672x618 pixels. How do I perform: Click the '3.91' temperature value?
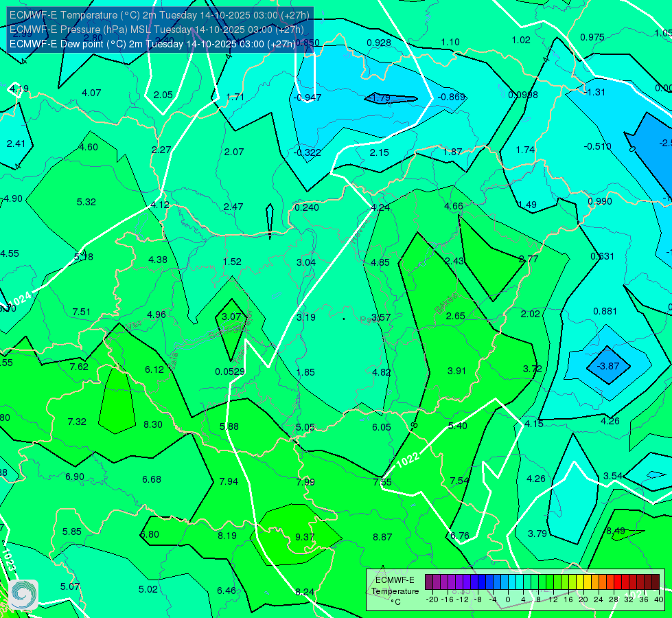point(456,371)
